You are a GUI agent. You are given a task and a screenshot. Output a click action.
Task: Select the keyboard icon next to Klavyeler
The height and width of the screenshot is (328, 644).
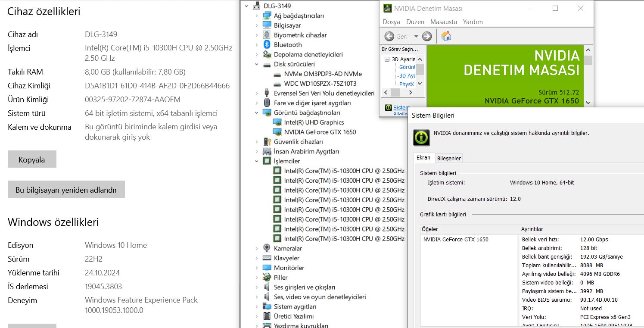(267, 258)
